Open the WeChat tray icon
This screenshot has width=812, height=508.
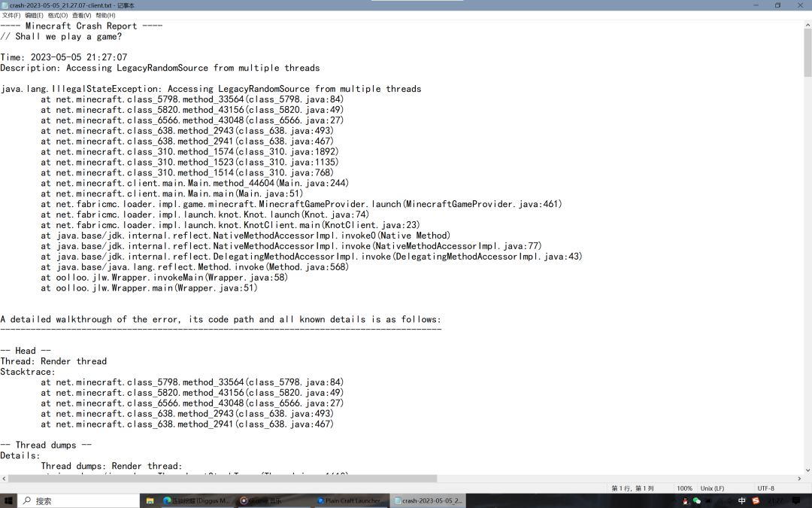[x=697, y=500]
